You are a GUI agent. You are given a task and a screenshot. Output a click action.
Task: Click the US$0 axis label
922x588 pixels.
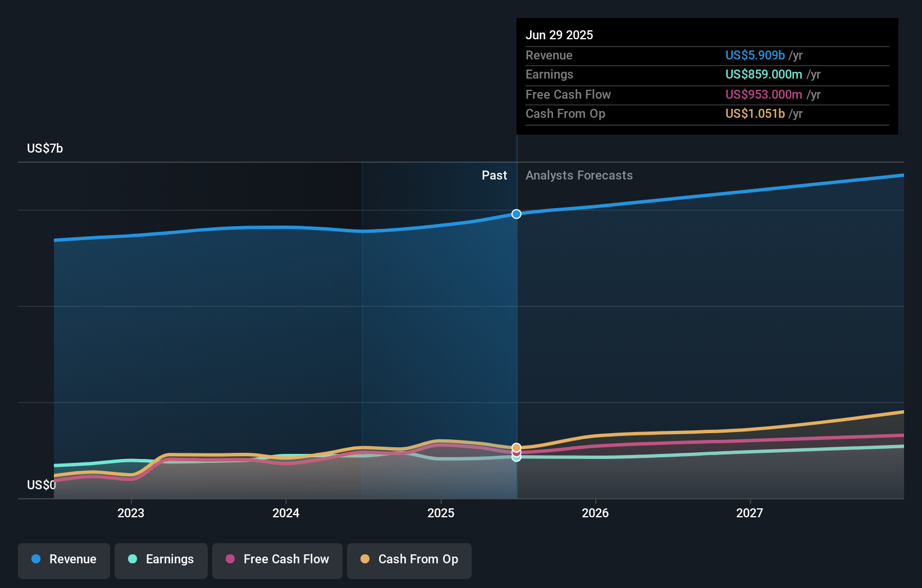point(42,485)
